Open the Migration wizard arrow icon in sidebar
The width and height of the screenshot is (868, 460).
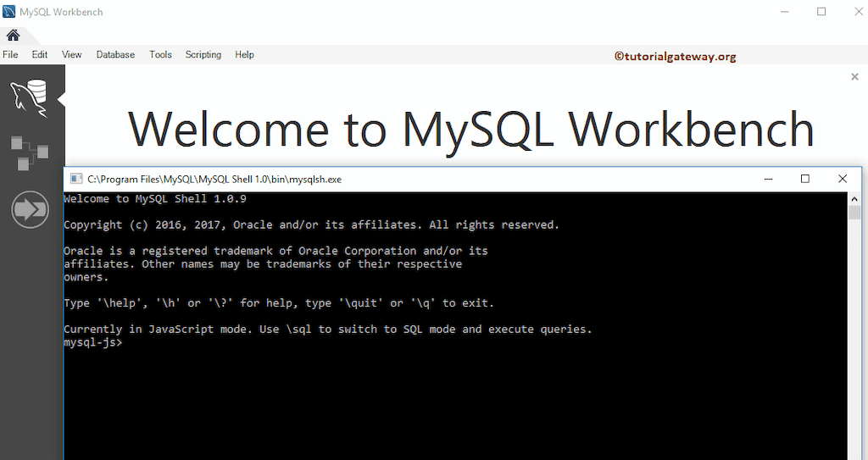click(30, 209)
